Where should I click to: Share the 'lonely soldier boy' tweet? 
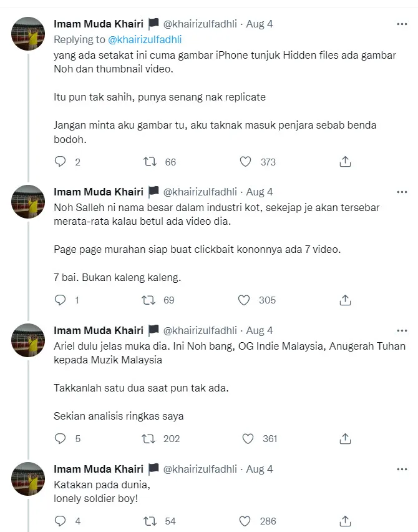pos(345,521)
